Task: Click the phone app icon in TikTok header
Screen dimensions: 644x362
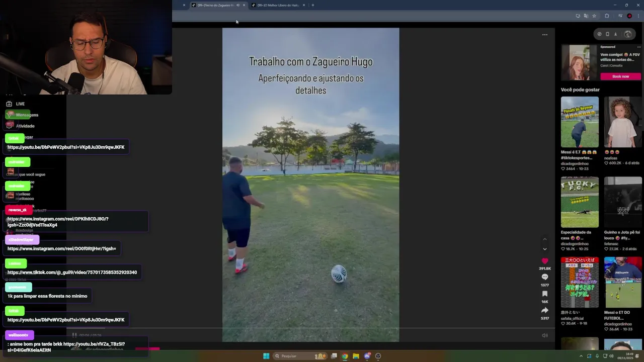Action: tap(607, 34)
